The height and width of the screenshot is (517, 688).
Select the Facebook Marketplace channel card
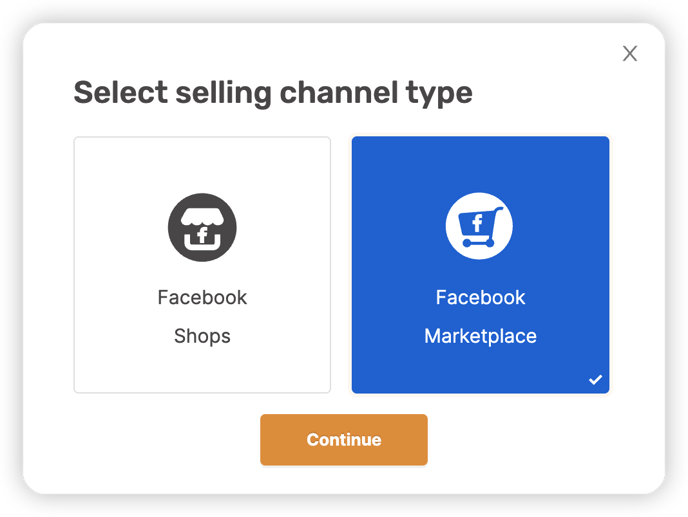(x=480, y=265)
